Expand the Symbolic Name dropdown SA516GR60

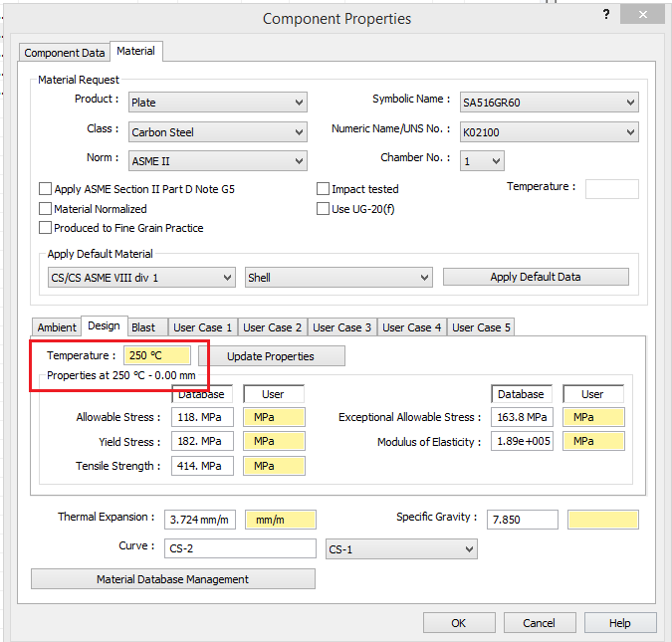coord(549,103)
